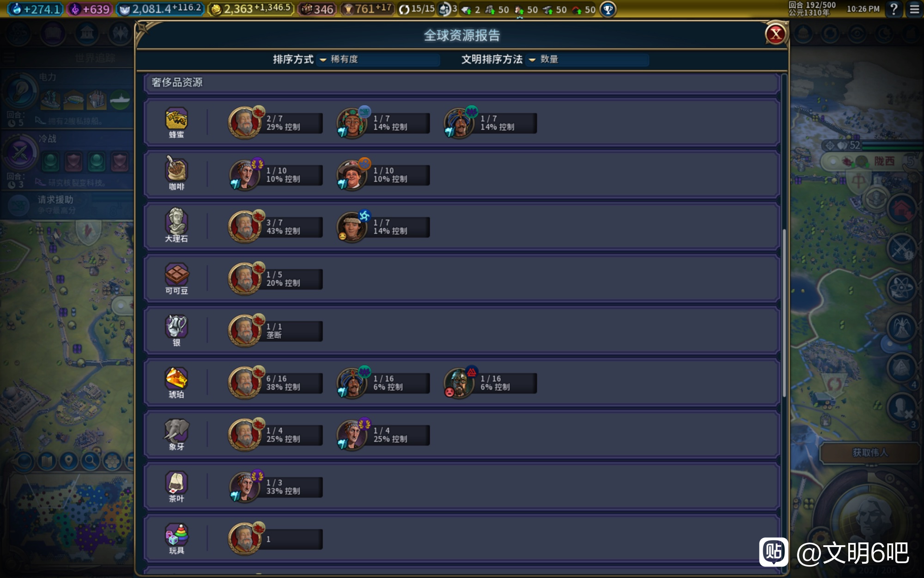Click leader portrait in the silver monopoly row

(x=244, y=331)
